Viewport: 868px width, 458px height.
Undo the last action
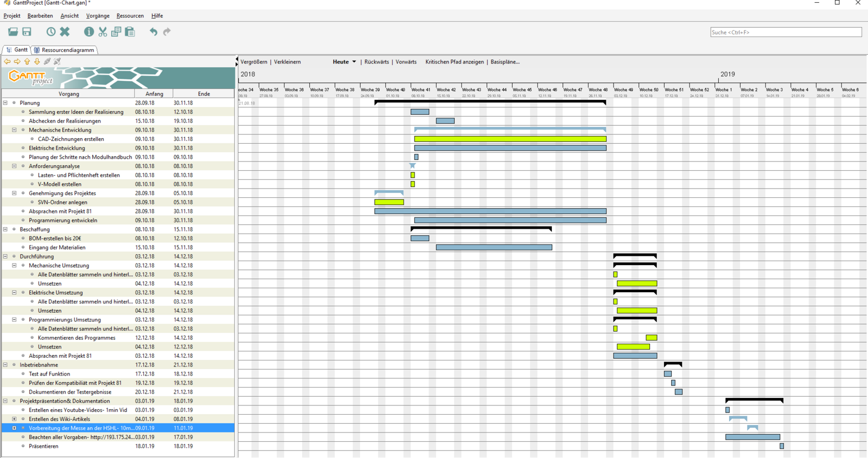click(154, 32)
